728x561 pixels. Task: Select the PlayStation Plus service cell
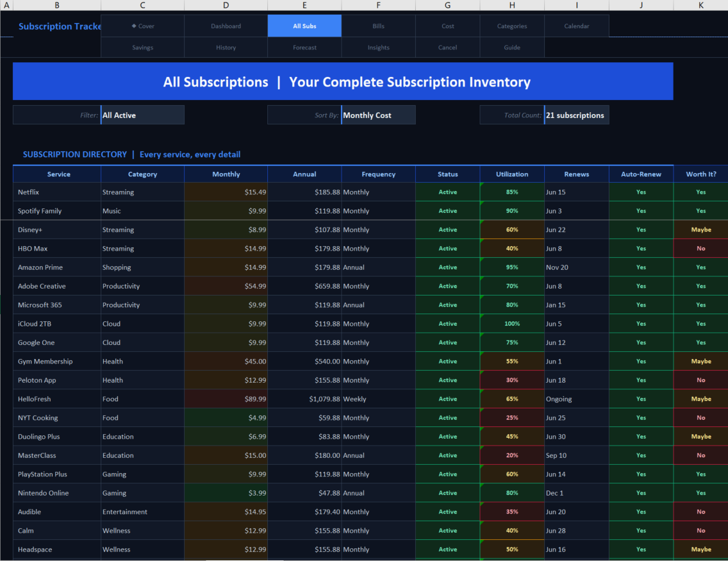(57, 474)
